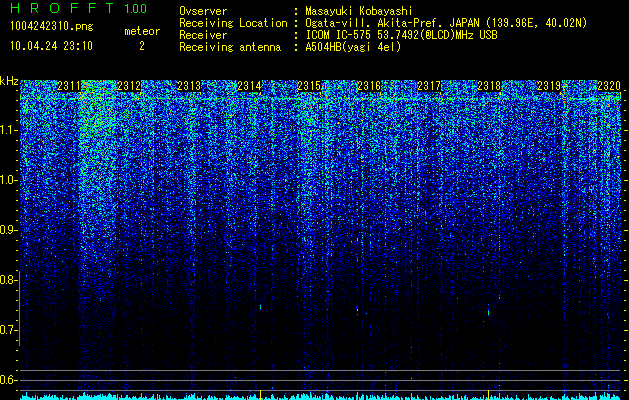Click the date stamp 10.04.24 23:10
Viewport: 629px width, 400px height.
[x=51, y=46]
